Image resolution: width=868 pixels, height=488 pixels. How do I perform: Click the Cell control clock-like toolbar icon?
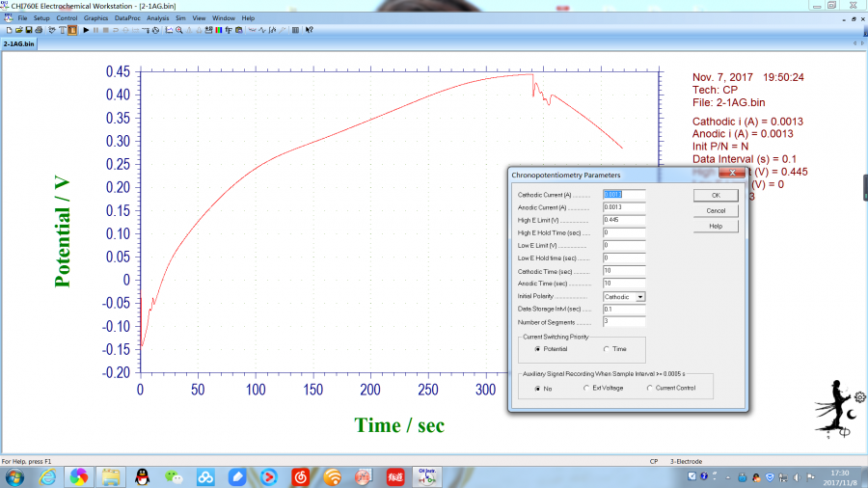pos(155,30)
